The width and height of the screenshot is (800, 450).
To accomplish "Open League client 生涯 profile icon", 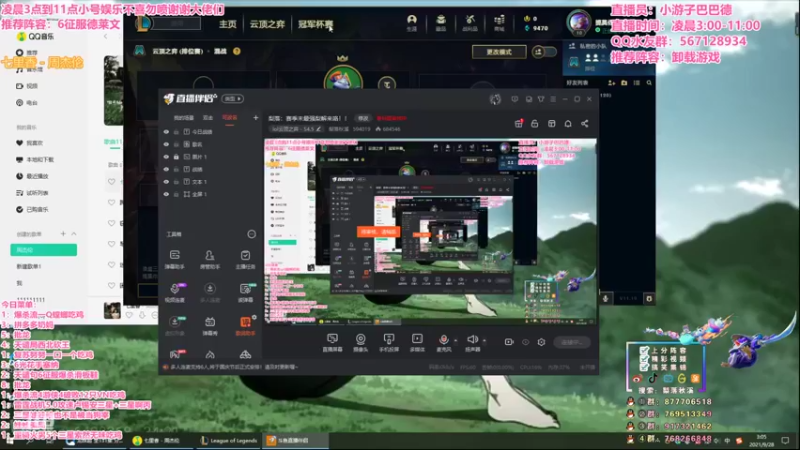I will (412, 22).
